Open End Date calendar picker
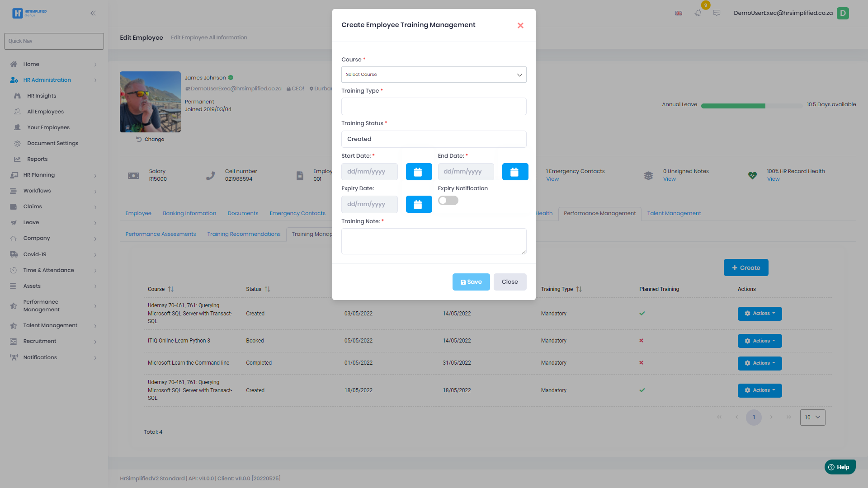The width and height of the screenshot is (868, 488). click(515, 172)
